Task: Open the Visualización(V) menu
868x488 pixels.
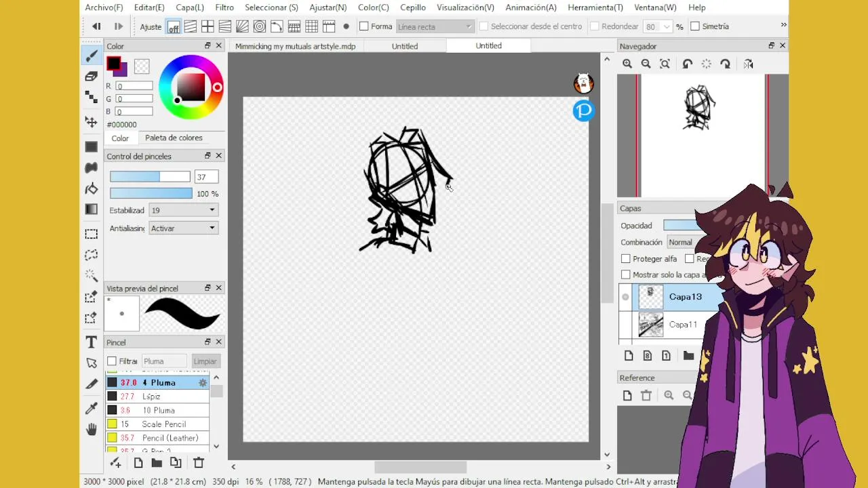Action: [465, 7]
